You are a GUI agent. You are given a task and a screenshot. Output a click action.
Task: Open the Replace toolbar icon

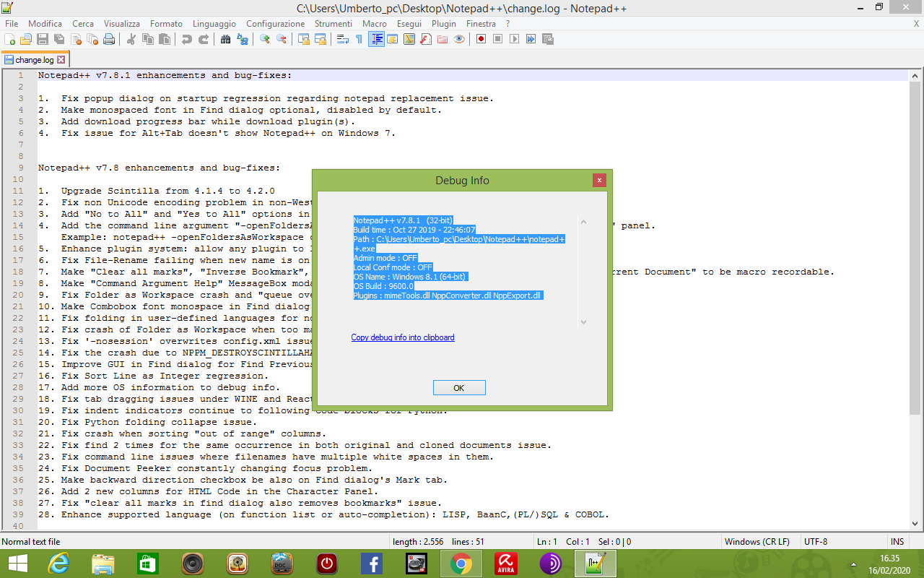pyautogui.click(x=242, y=39)
